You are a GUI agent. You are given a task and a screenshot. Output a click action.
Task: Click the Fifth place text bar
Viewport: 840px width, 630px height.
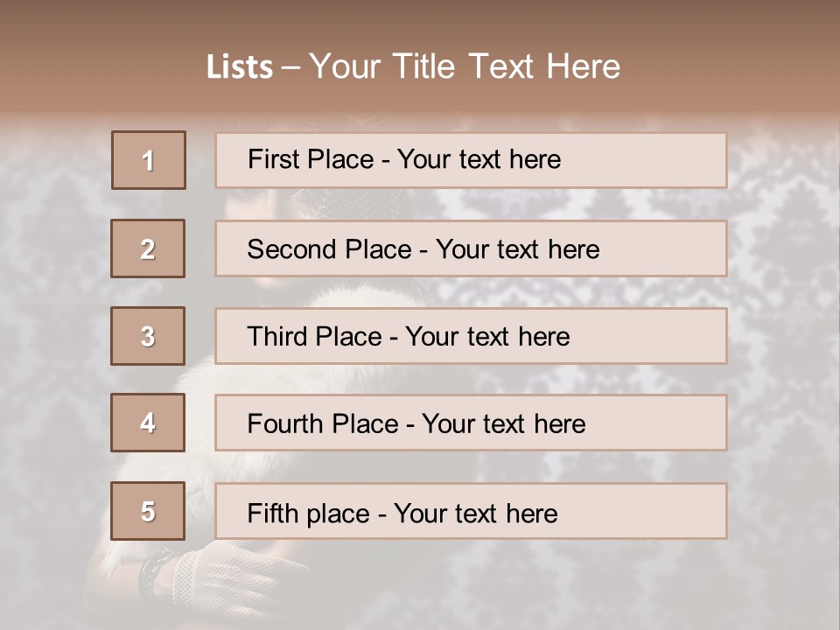pos(471,511)
